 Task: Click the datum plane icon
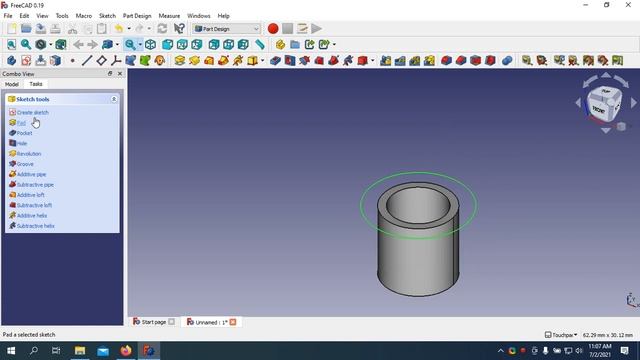click(x=101, y=61)
